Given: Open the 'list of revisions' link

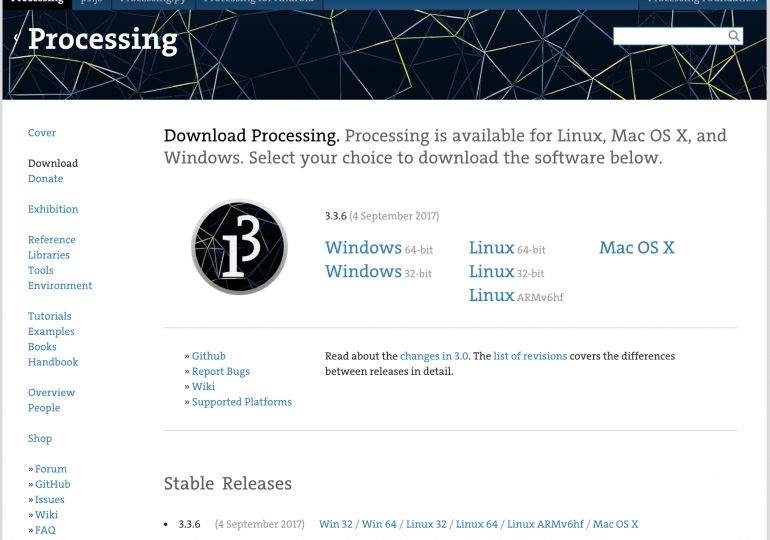Looking at the screenshot, I should point(530,356).
